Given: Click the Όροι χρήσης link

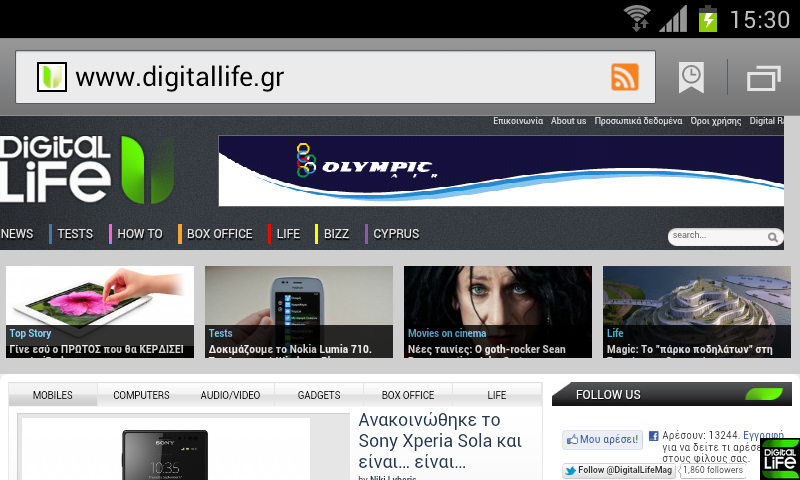Looking at the screenshot, I should (716, 121).
